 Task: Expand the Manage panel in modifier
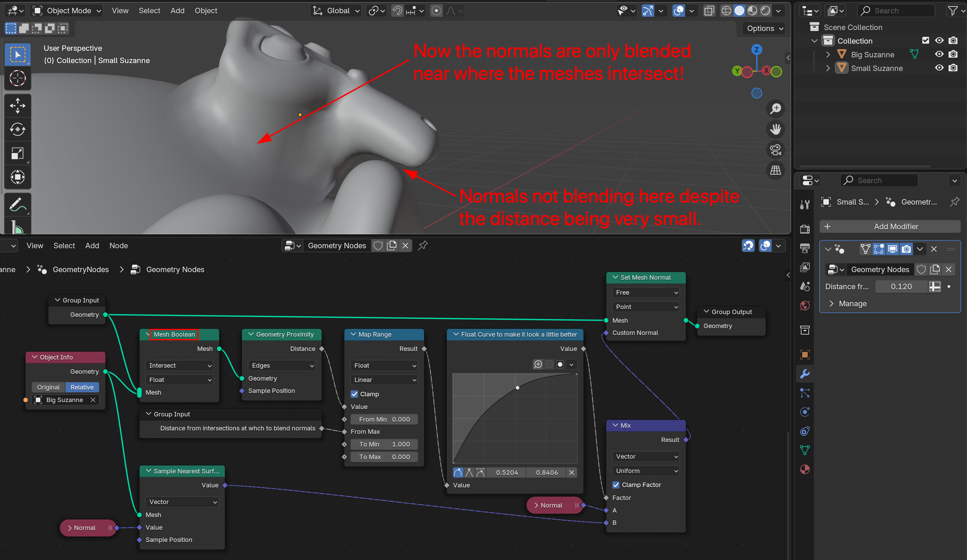click(847, 304)
